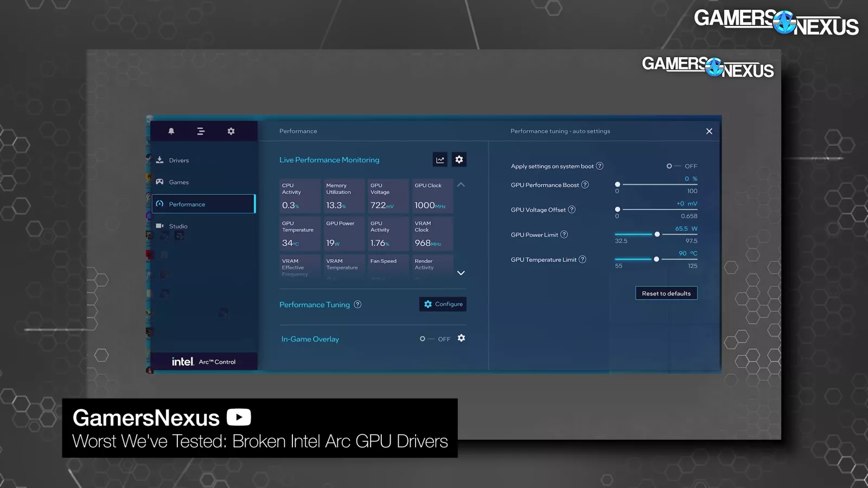Click Reset to defaults
The image size is (868, 488).
(x=666, y=293)
